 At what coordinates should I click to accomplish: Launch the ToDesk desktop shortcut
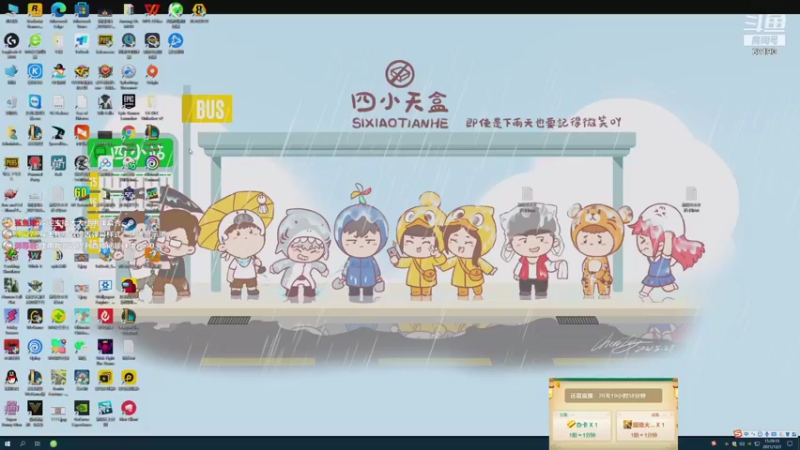(x=82, y=40)
